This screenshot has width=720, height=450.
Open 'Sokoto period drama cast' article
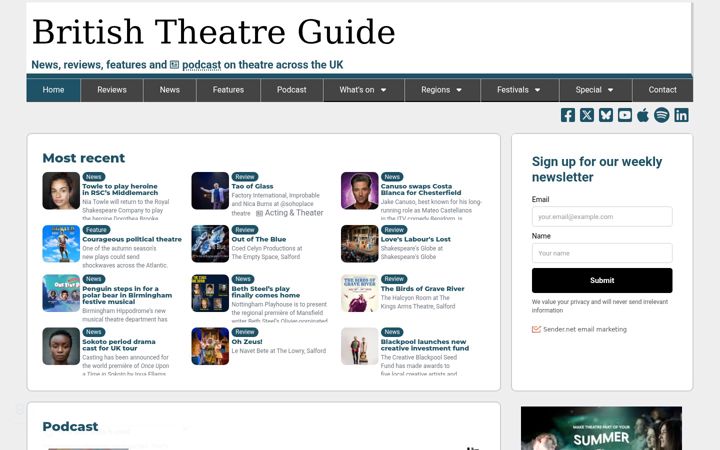[118, 345]
